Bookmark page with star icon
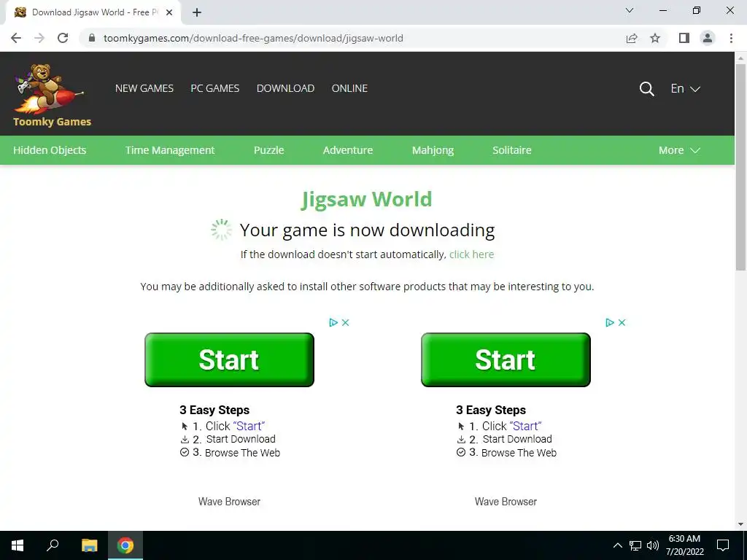 [655, 38]
